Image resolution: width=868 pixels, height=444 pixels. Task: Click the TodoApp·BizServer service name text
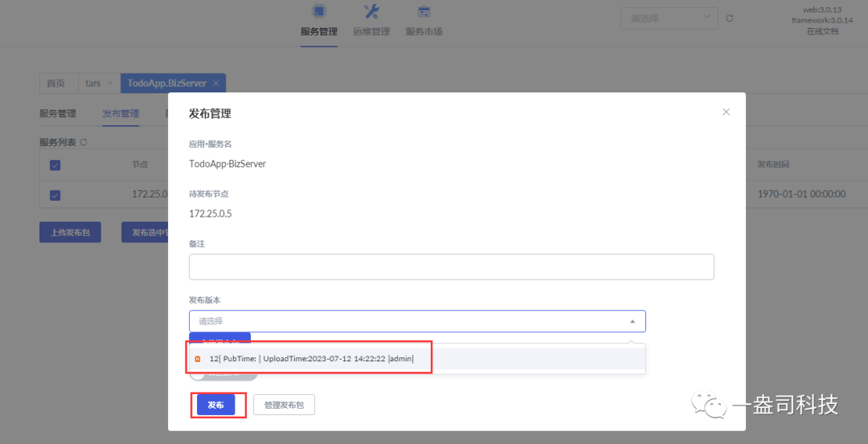point(227,165)
